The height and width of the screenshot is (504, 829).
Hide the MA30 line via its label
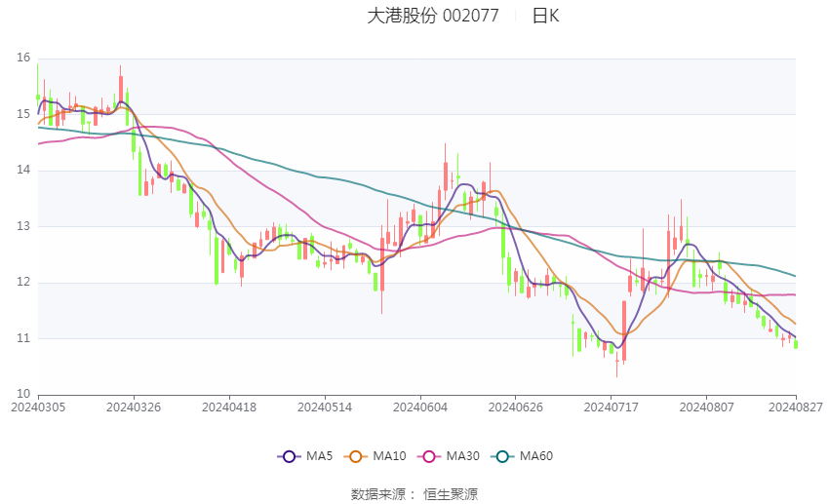463,456
